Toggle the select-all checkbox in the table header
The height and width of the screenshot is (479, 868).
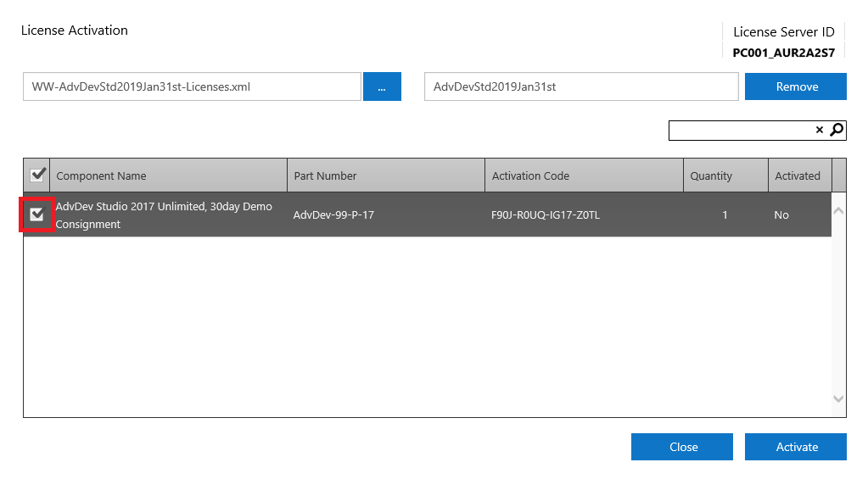pos(37,175)
